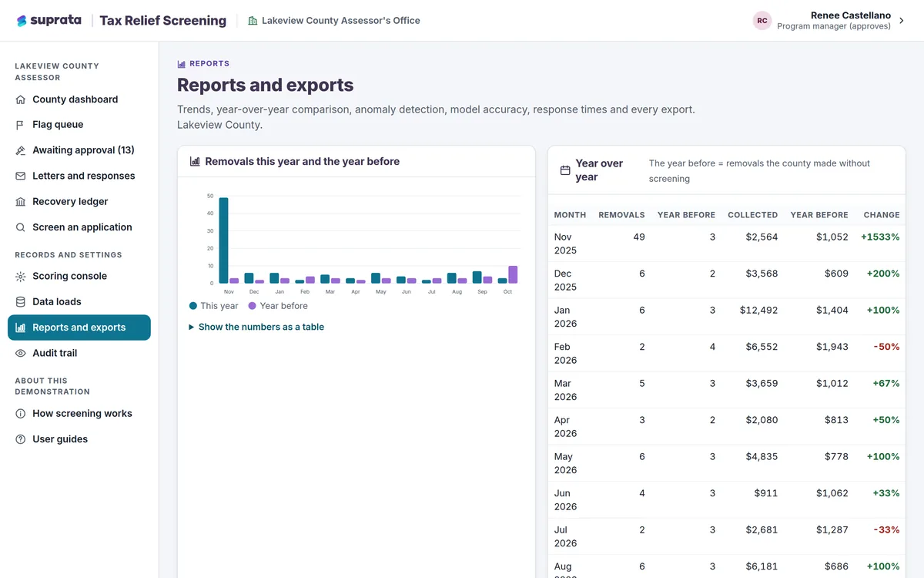Go to Data loads

click(x=79, y=302)
